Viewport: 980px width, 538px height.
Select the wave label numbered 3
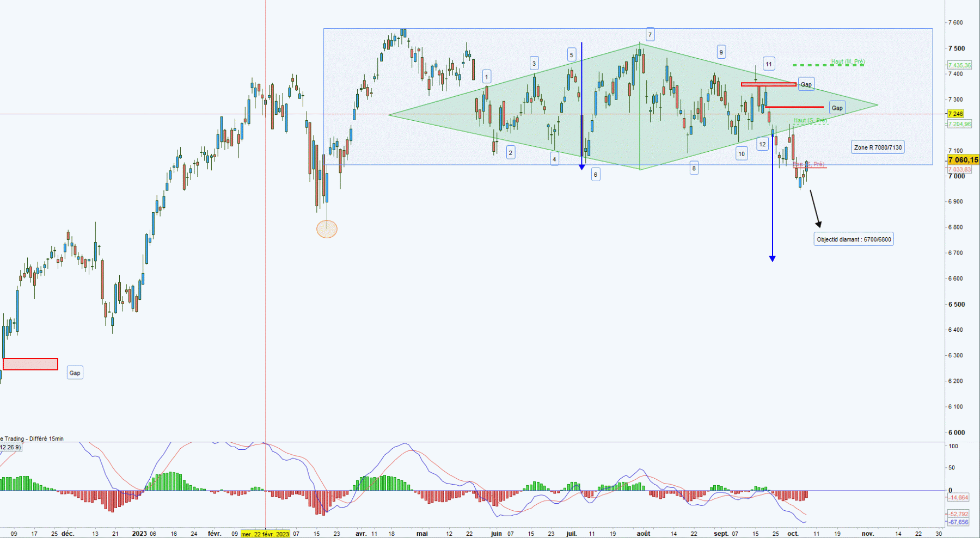pyautogui.click(x=534, y=63)
